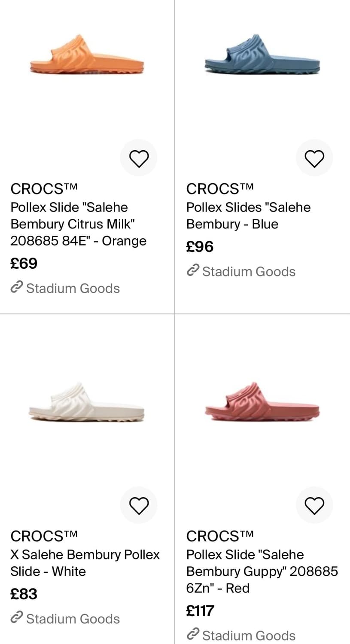This screenshot has width=350, height=644.
Task: Select the £117 price on red slide
Action: coord(200,611)
